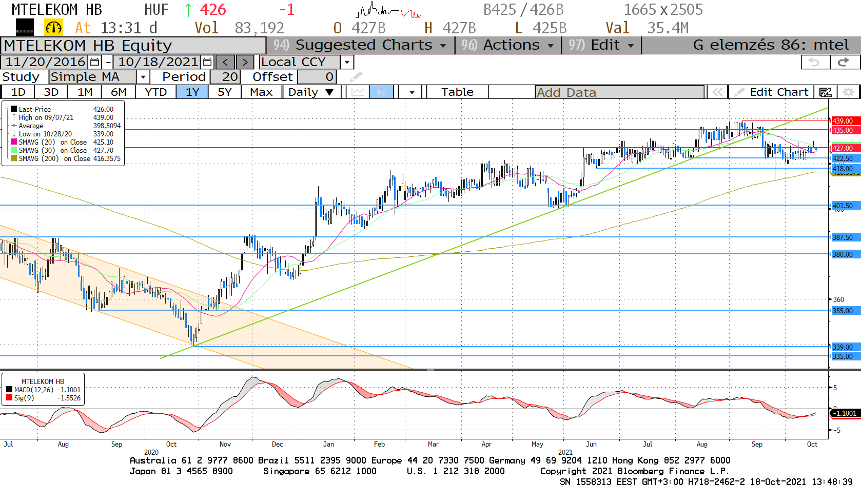
Task: Click the Sig(9) red legend swatch
Action: (x=9, y=398)
